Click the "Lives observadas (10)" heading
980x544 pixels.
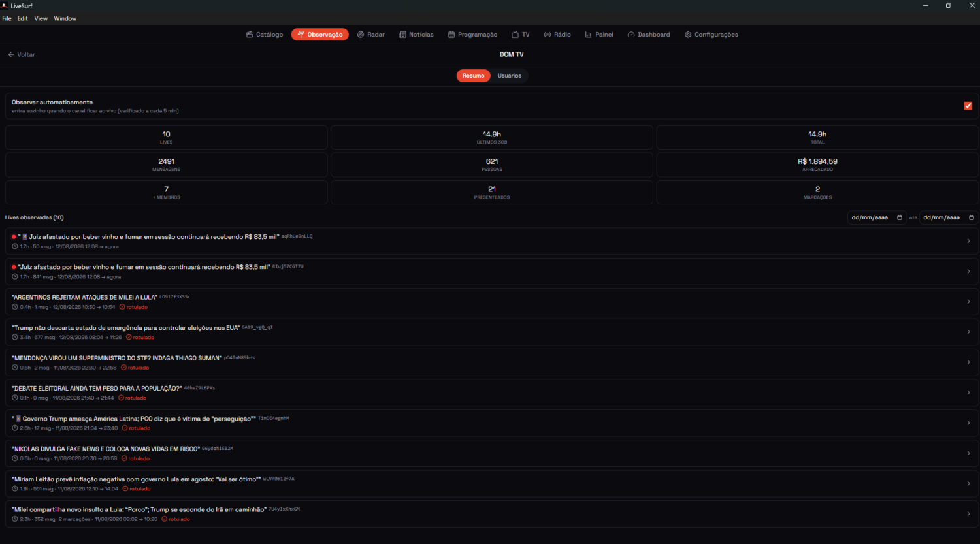point(35,217)
